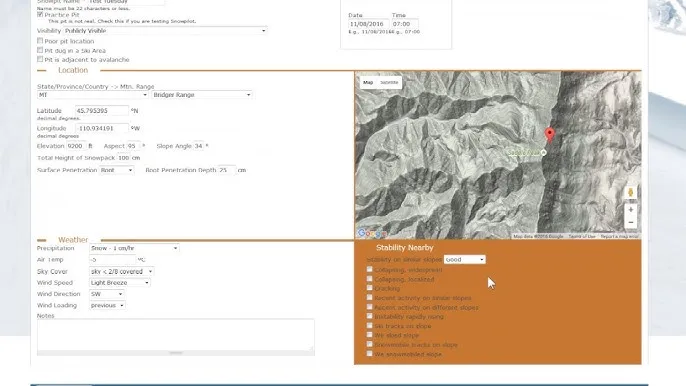Open the map Terms of Use link

pyautogui.click(x=582, y=236)
